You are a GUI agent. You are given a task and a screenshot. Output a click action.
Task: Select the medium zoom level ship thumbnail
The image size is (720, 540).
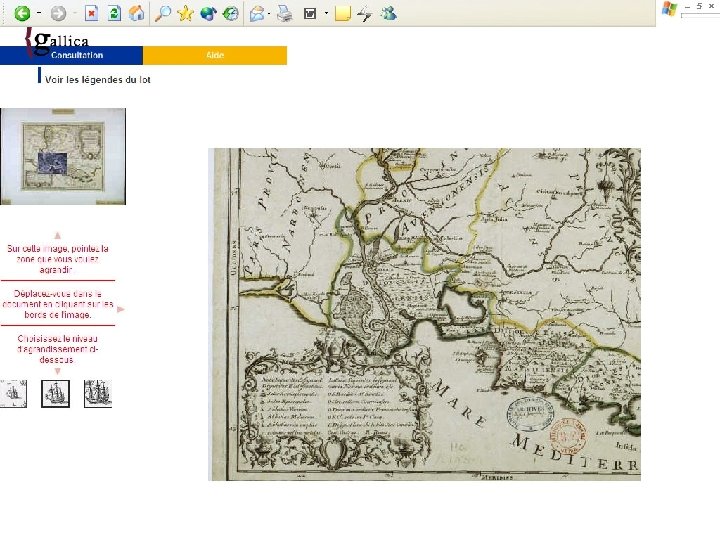click(55, 394)
